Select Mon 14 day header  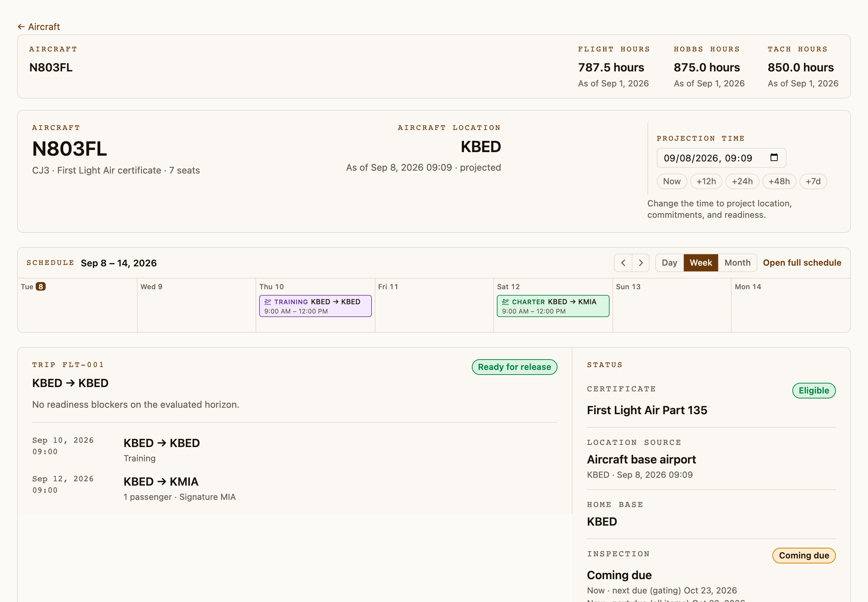[x=748, y=287]
